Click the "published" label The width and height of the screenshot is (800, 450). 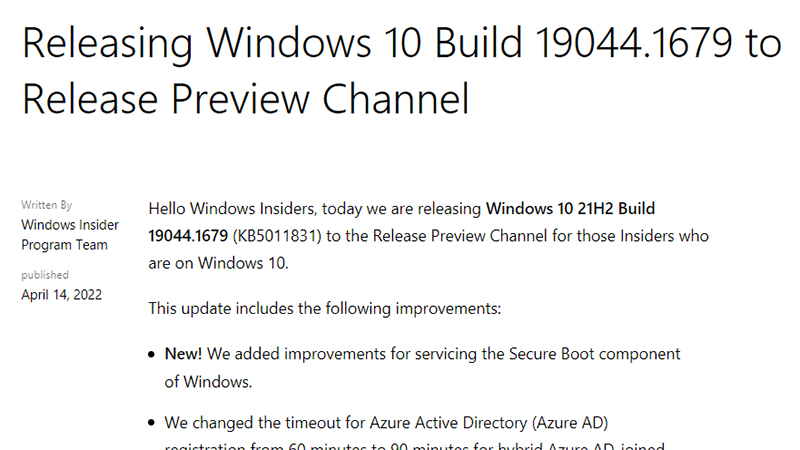point(45,274)
